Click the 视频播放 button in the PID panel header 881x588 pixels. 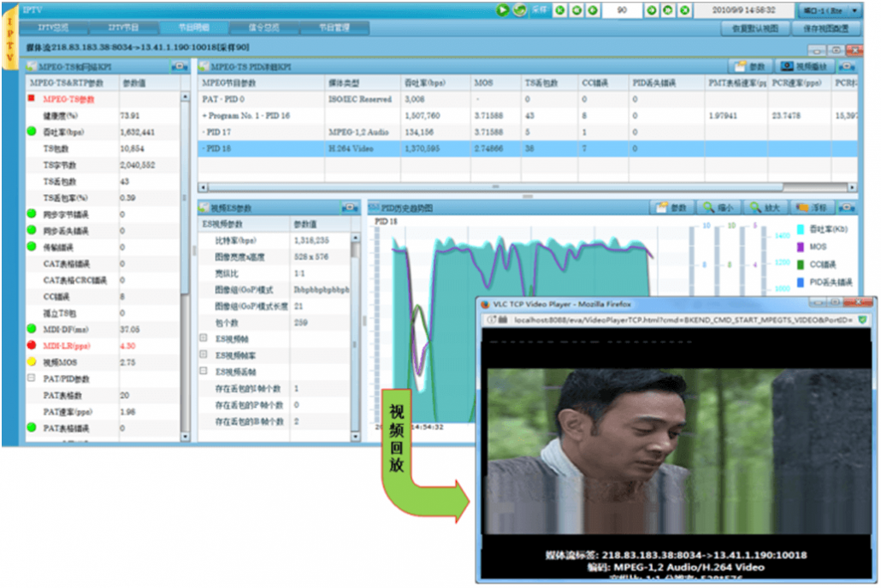[x=804, y=67]
